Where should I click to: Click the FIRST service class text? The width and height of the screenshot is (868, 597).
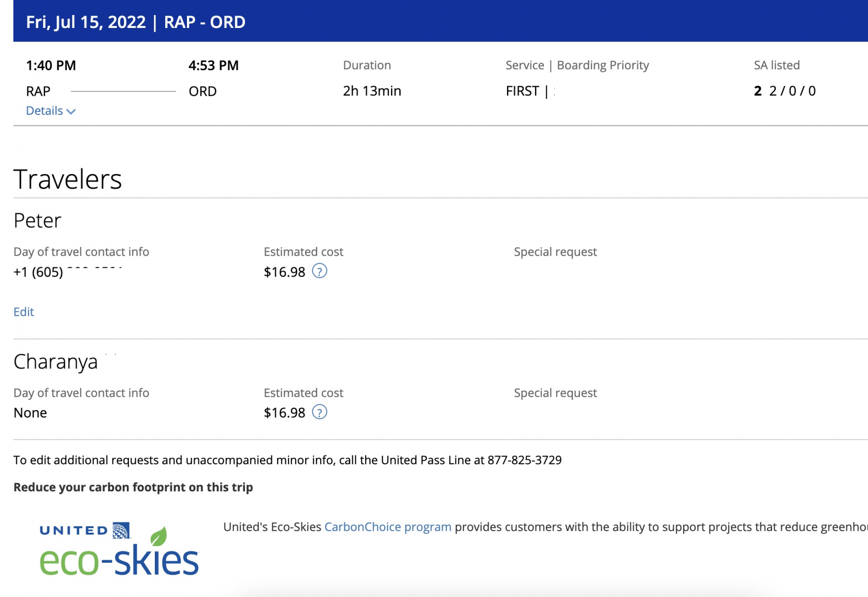point(522,91)
